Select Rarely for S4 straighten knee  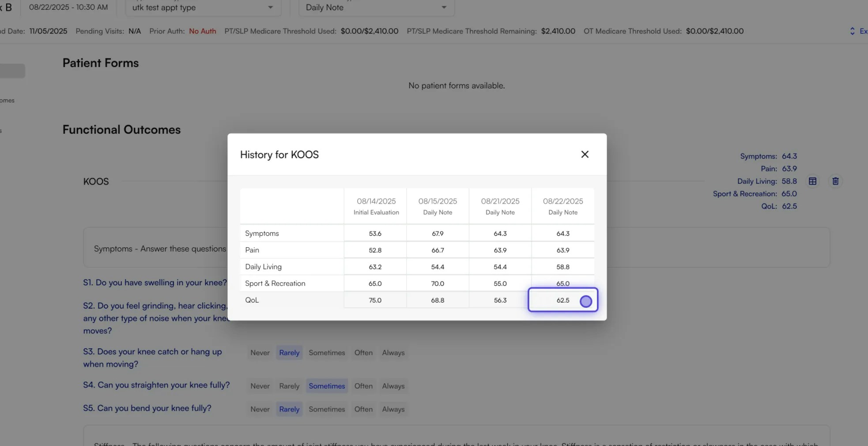[x=289, y=386]
